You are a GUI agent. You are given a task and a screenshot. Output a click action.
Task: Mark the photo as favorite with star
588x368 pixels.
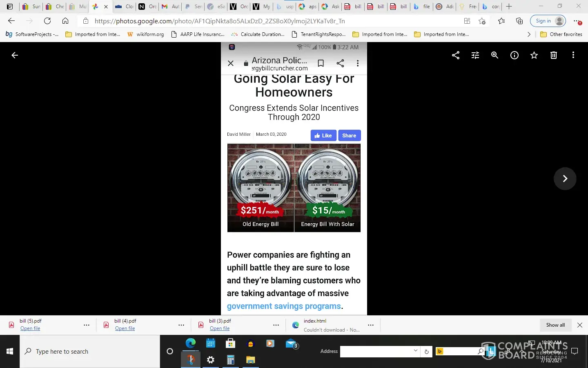coord(534,55)
